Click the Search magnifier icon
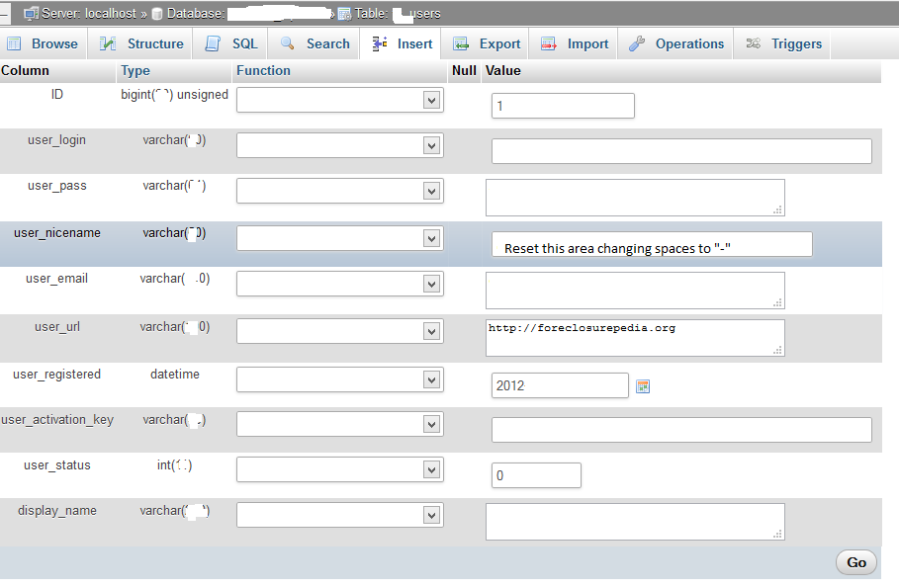The height and width of the screenshot is (588, 899). (x=287, y=43)
